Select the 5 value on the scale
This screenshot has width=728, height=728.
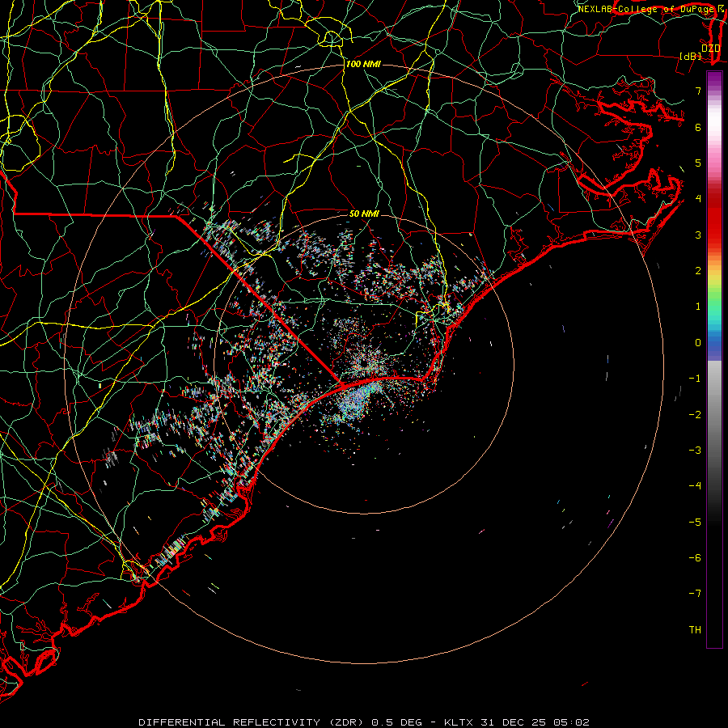pos(698,163)
